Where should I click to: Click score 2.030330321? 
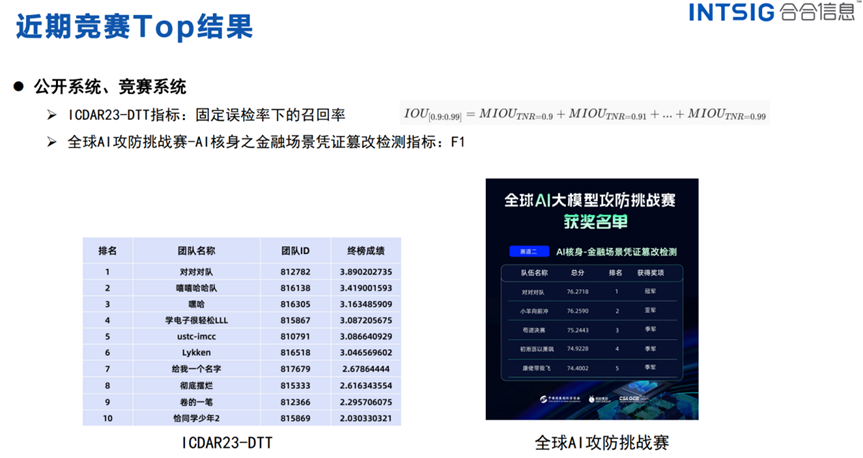click(x=366, y=418)
